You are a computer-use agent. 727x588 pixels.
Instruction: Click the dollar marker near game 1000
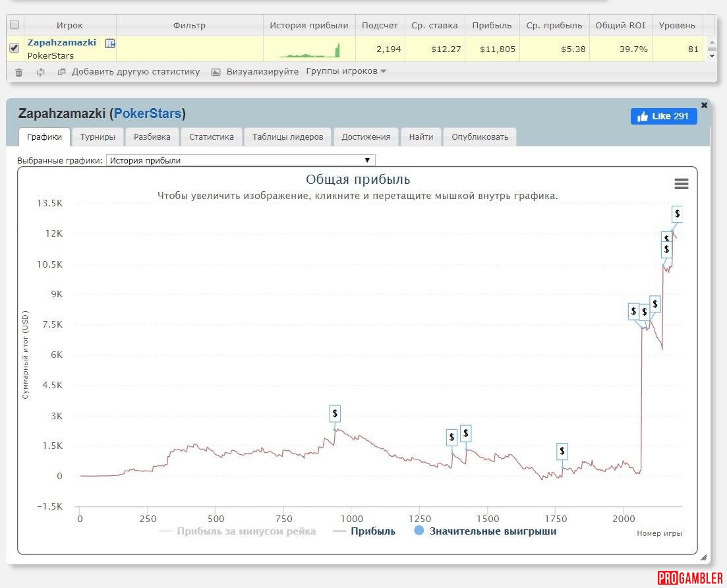(x=335, y=414)
